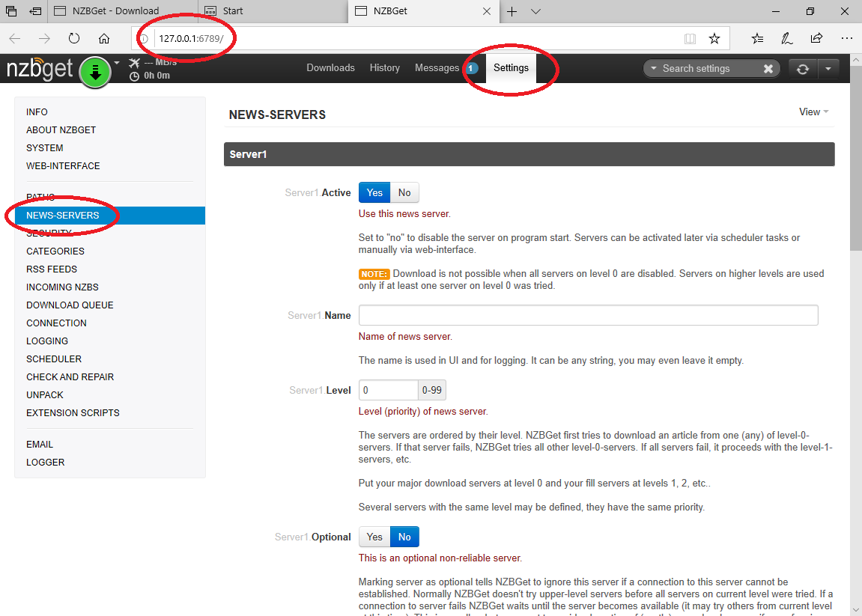Image resolution: width=862 pixels, height=616 pixels.
Task: Click the add notes pen icon
Action: pyautogui.click(x=786, y=38)
